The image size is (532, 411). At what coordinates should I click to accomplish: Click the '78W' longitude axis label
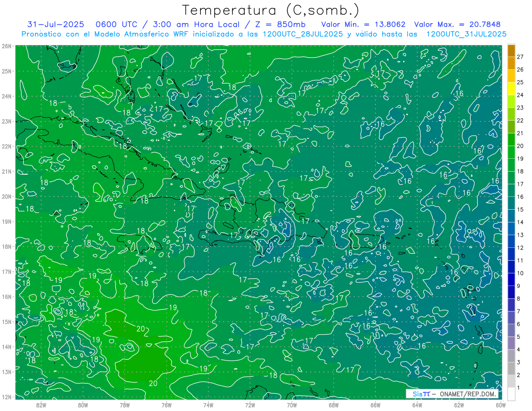coord(125,405)
